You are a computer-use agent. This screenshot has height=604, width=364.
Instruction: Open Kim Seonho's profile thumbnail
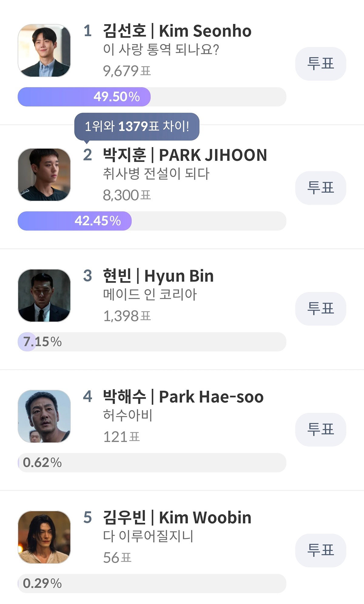pyautogui.click(x=44, y=50)
